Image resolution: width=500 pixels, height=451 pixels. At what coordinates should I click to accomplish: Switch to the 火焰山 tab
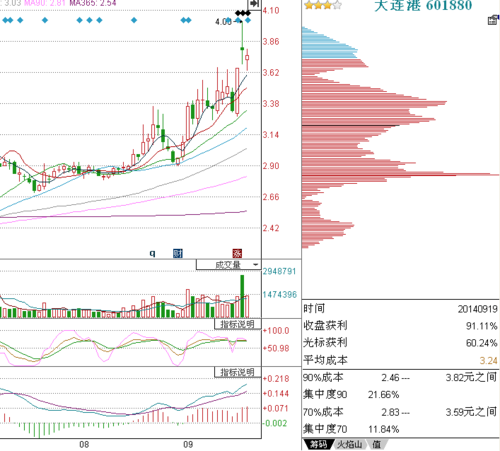pyautogui.click(x=350, y=444)
